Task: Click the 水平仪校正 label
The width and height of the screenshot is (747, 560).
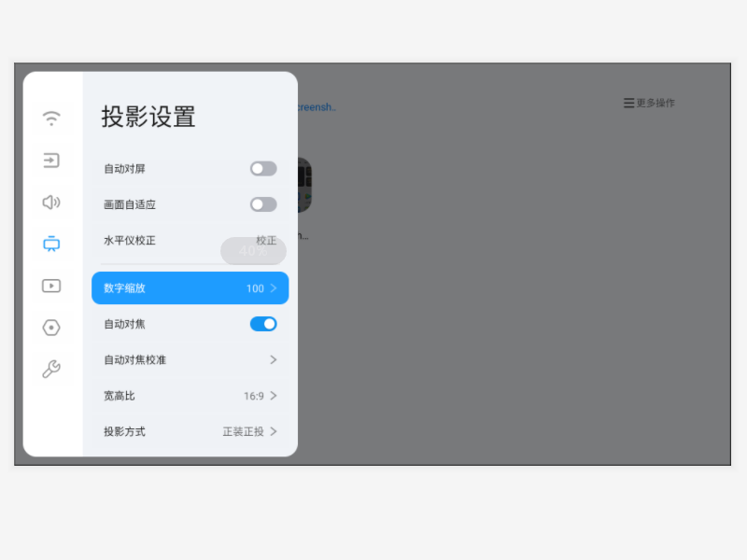Action: click(x=130, y=241)
